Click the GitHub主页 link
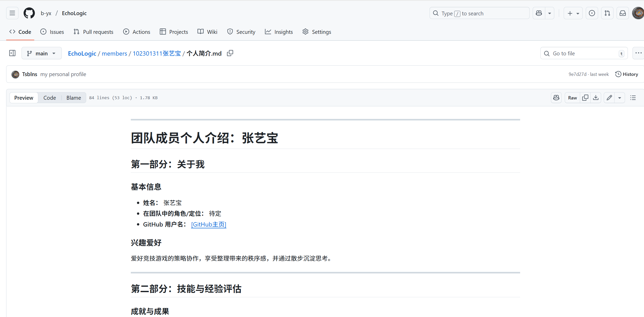Screen dimensions: 644x317 (209, 224)
